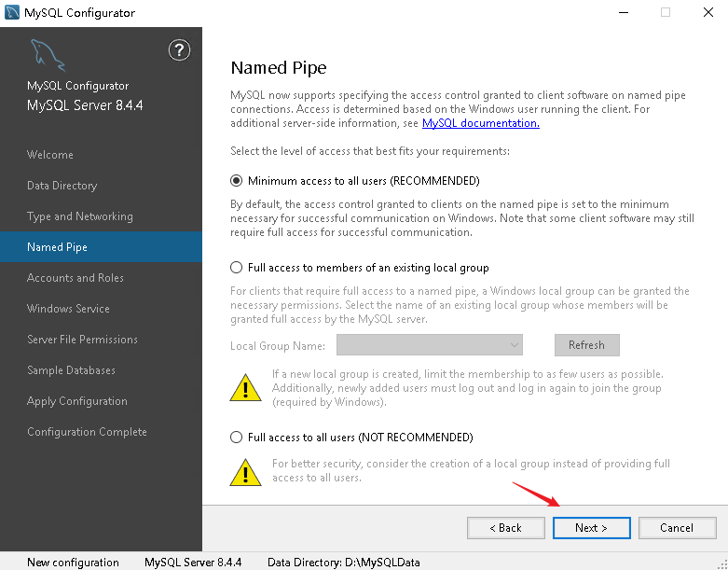
Task: Close the MySQL Configurator window
Action: (x=708, y=12)
